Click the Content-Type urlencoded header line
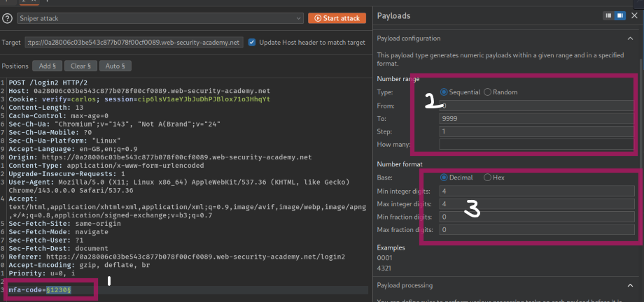 tap(106, 166)
